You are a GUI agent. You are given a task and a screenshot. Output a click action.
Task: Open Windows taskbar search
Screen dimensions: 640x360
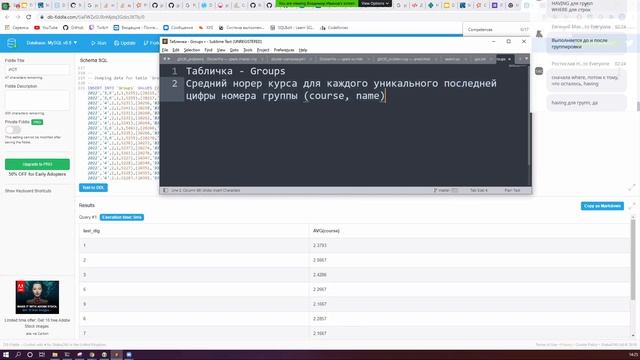[x=18, y=355]
